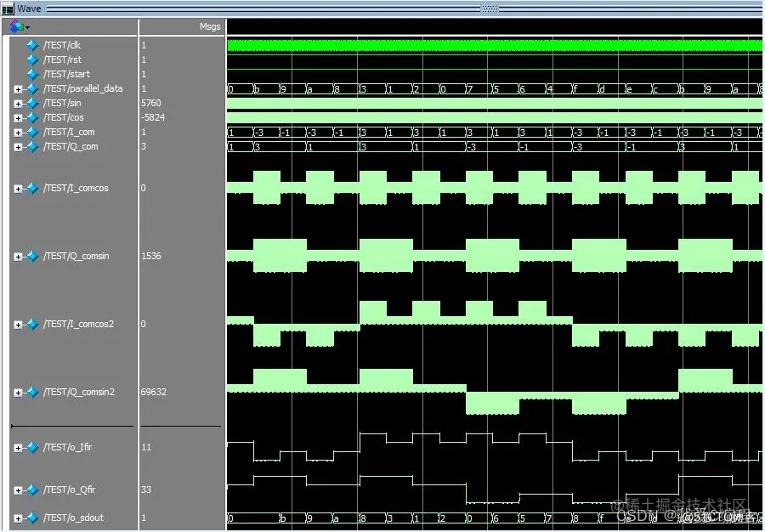Image resolution: width=765 pixels, height=532 pixels.
Task: Expand the /TEST/I_comcos bus
Action: click(18, 189)
